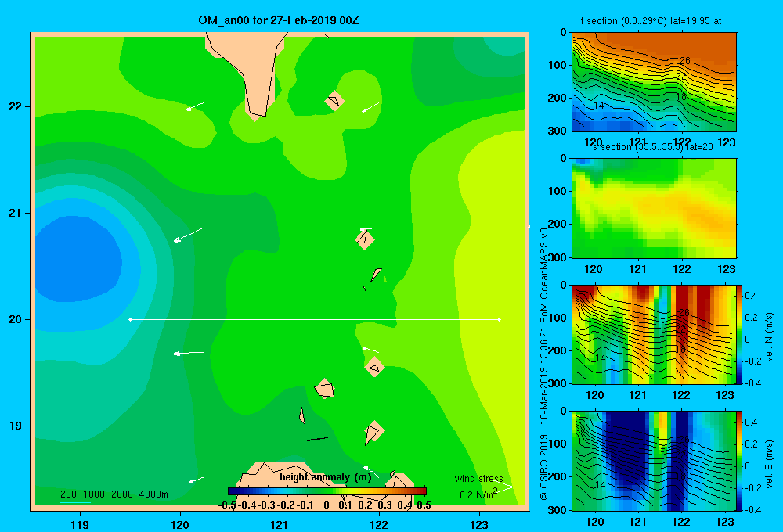Open the vel. N velocity section panel

click(x=654, y=334)
